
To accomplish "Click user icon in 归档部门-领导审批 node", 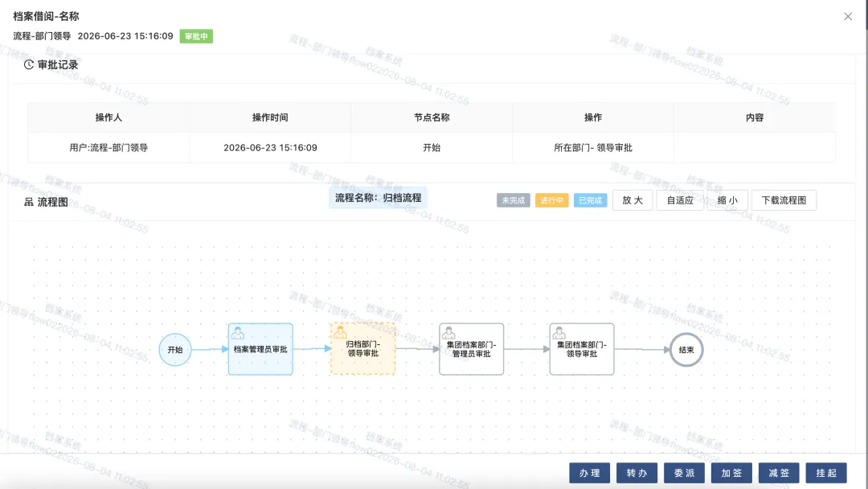I will tap(340, 333).
